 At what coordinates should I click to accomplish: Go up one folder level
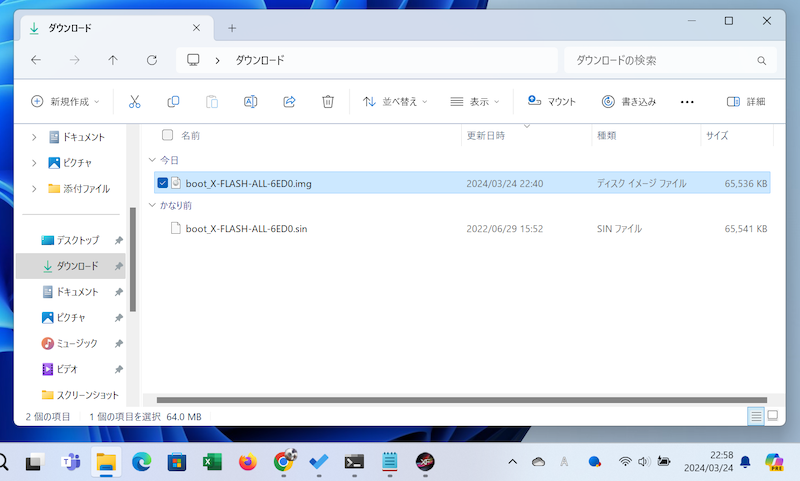pyautogui.click(x=113, y=60)
